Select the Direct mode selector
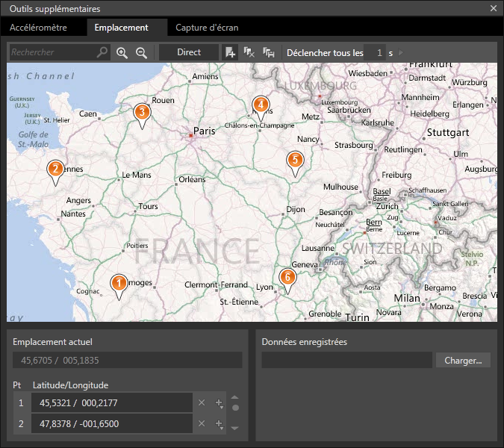Image resolution: width=504 pixels, height=448 pixels. coord(189,53)
